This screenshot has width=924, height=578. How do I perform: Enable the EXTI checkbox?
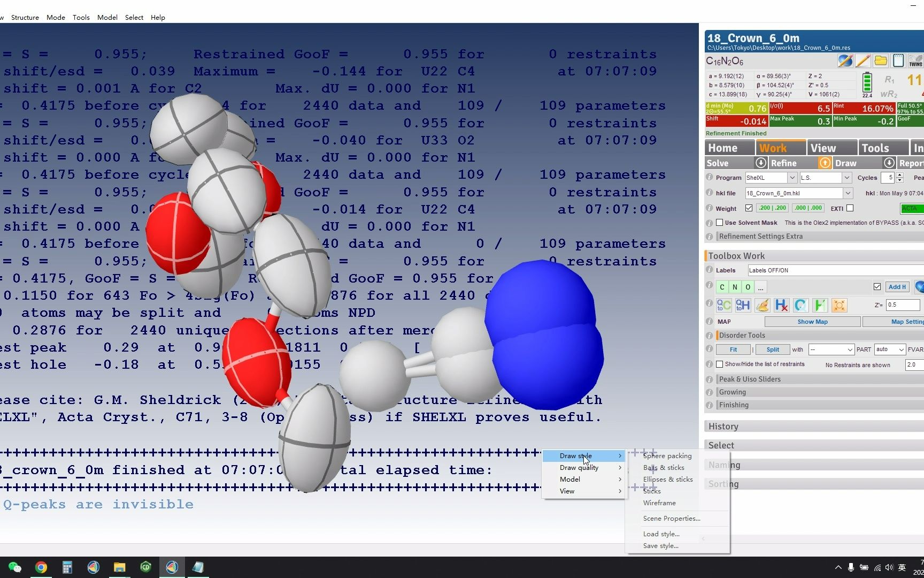point(850,208)
